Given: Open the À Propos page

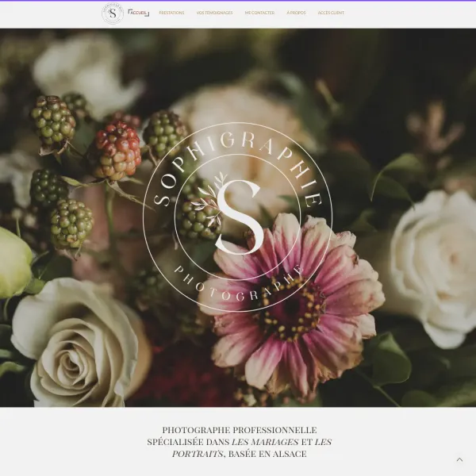Looking at the screenshot, I should tap(296, 13).
